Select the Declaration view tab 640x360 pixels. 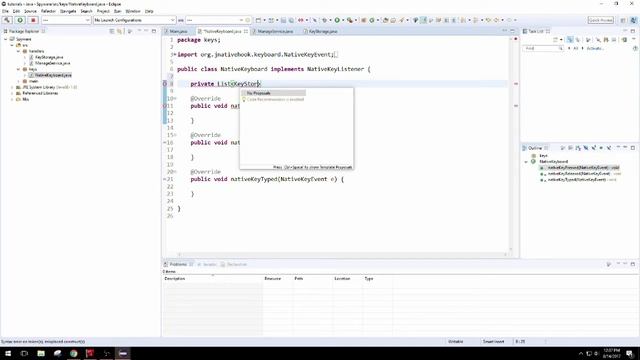[233, 264]
